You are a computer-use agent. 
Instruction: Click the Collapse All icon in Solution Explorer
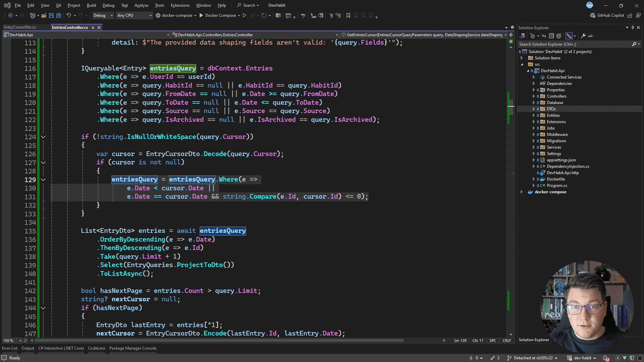(551, 36)
